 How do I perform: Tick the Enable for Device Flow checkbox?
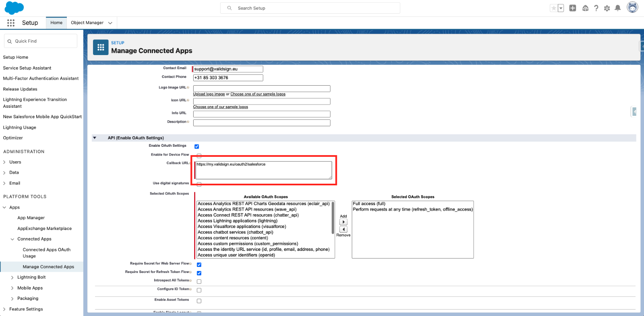tap(199, 156)
